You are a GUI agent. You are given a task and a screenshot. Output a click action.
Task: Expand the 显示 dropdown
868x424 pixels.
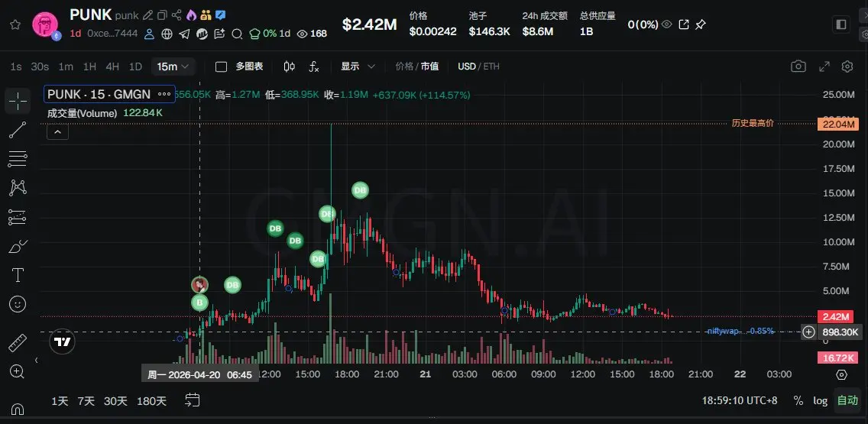click(x=358, y=67)
